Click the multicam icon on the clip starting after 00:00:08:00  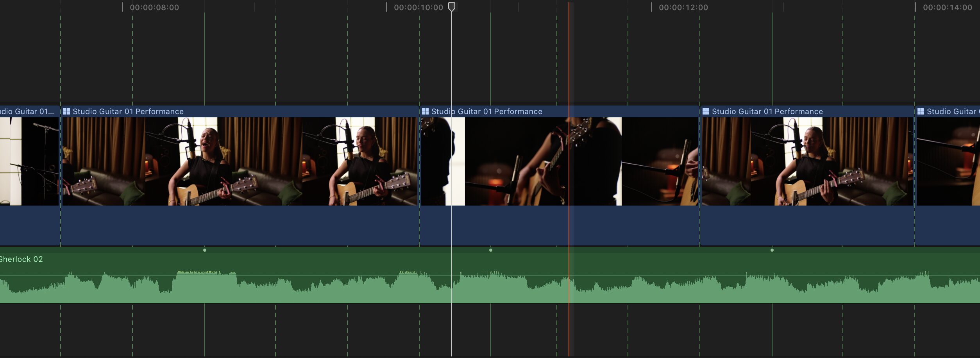[x=66, y=111]
